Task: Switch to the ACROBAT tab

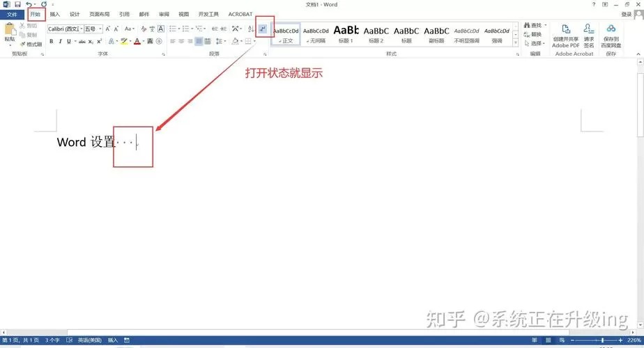Action: click(x=240, y=15)
